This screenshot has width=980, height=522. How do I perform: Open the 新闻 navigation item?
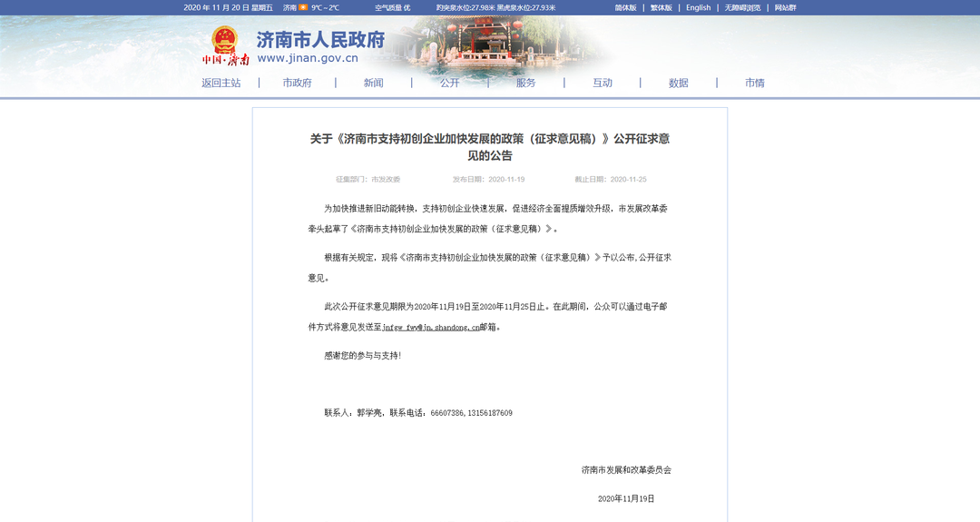coord(373,83)
